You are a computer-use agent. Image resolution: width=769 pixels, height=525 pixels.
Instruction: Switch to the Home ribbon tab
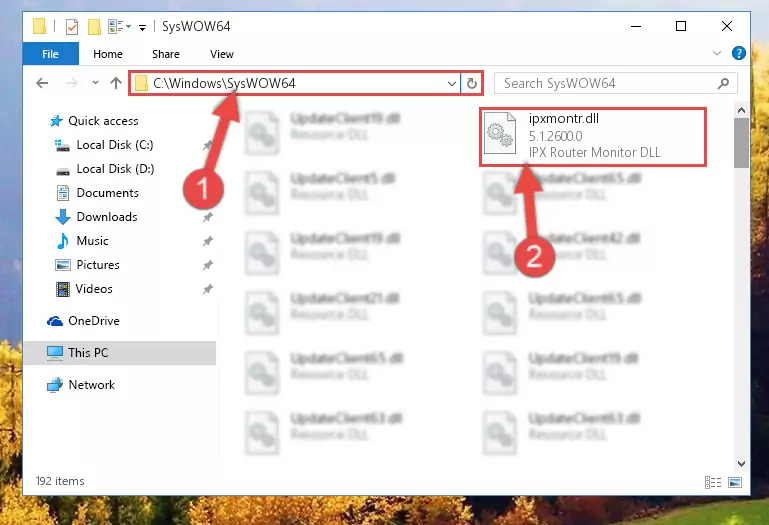click(108, 54)
